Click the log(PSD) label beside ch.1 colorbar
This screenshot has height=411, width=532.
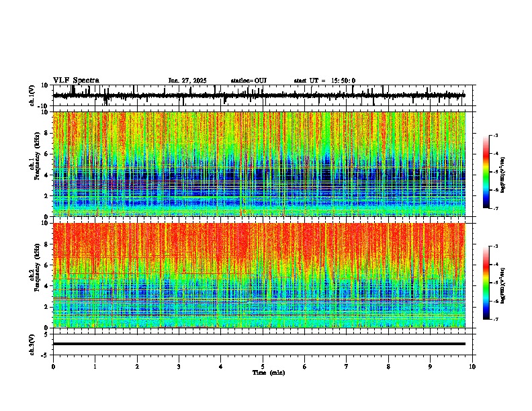click(x=503, y=175)
